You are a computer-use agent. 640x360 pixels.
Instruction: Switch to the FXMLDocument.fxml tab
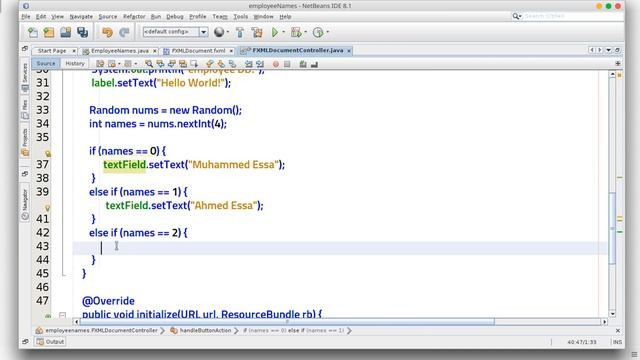[198, 51]
